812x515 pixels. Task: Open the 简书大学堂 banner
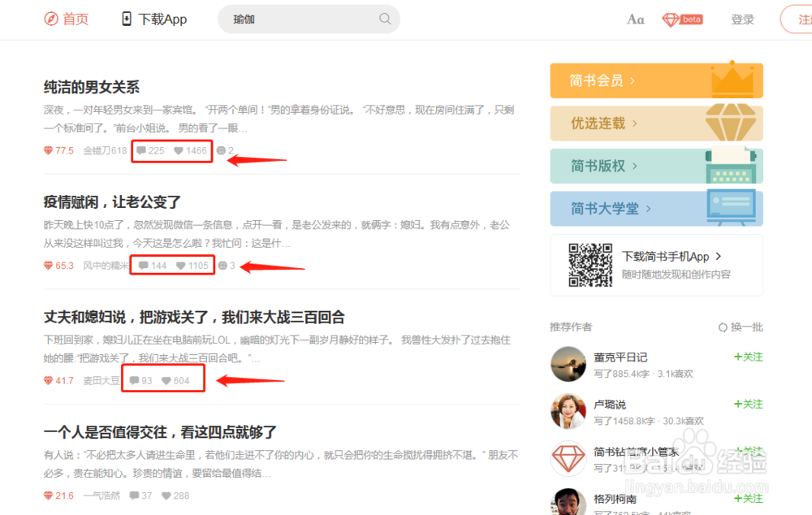pyautogui.click(x=656, y=208)
